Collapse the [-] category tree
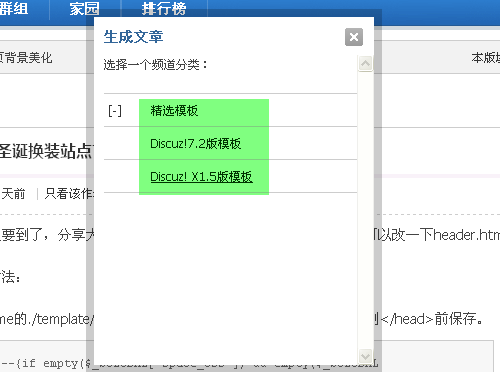Screen dimensions: 500x372 115,111
